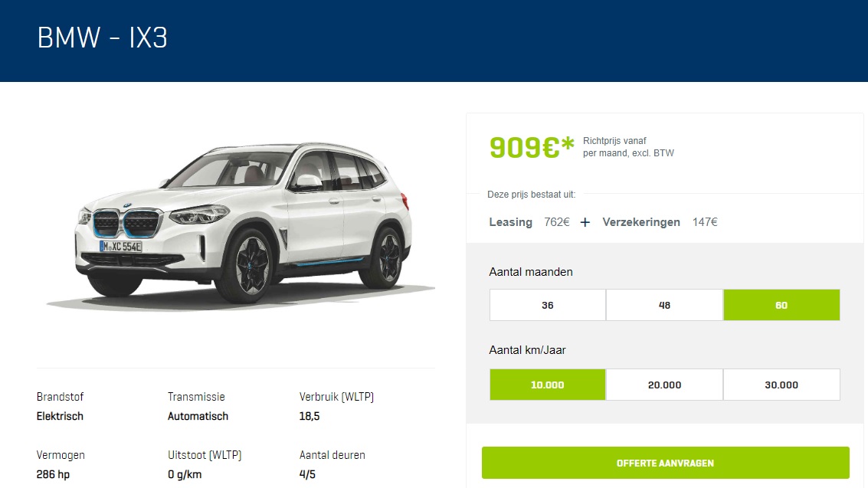Screen dimensions: 868x488
Task: Open the white BMW iX3 car image
Action: pyautogui.click(x=241, y=224)
